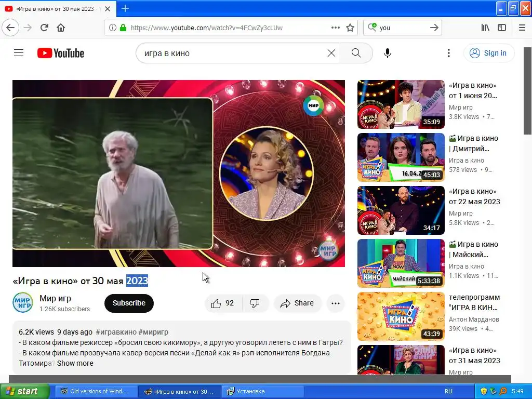Click the green secure padlock icon

(x=123, y=28)
